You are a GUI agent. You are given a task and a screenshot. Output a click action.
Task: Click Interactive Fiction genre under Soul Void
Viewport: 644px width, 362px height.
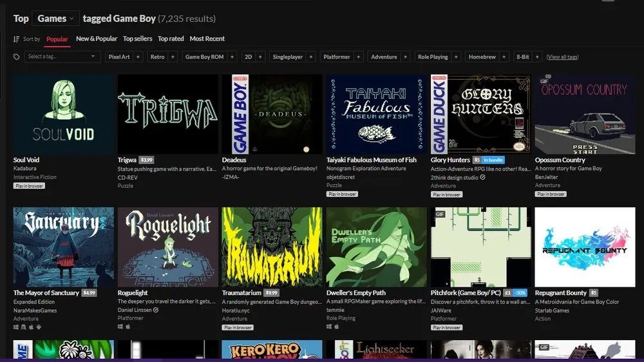[x=35, y=177]
